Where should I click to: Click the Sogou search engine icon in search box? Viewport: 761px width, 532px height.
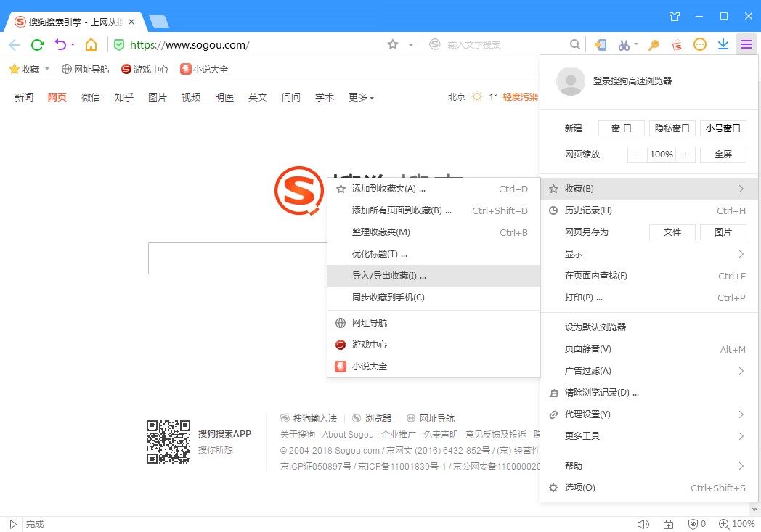click(x=435, y=44)
